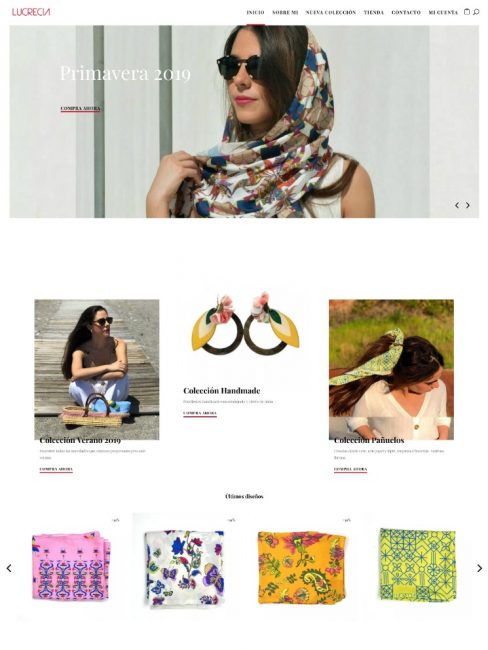The image size is (488, 650).
Task: Open Sobre Mi menu item
Action: tap(285, 12)
